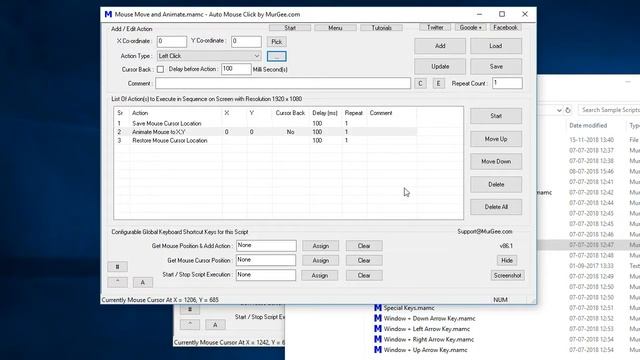Screen dimensions: 640x360
Task: Click the E button beside Comment field
Action: pyautogui.click(x=438, y=84)
